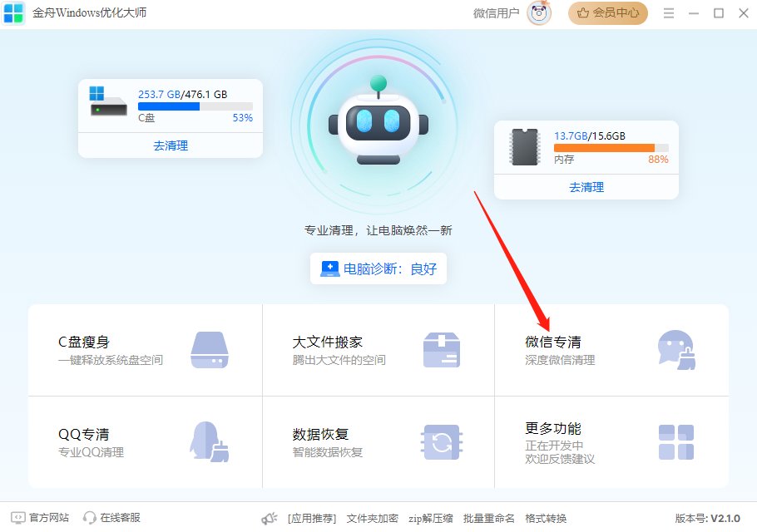The height and width of the screenshot is (532, 757).
Task: Minimize the optimizer window
Action: click(x=694, y=13)
